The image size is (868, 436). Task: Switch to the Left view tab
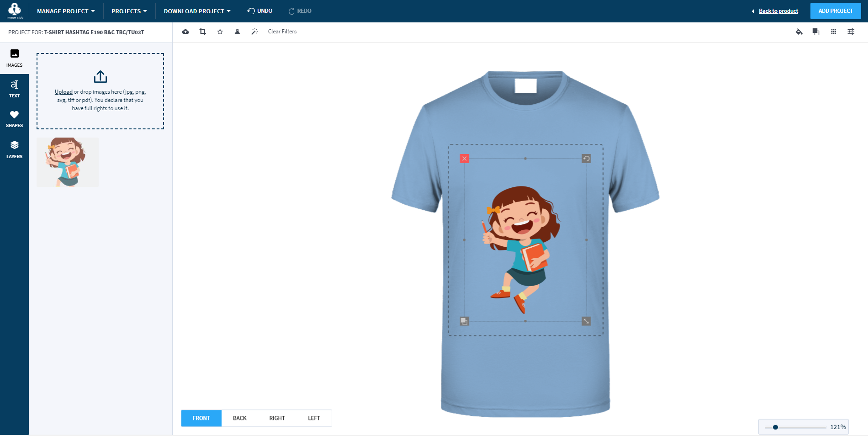[314, 418]
